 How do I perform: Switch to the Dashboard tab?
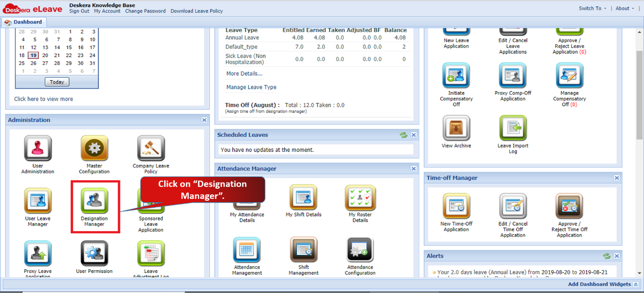tap(23, 22)
